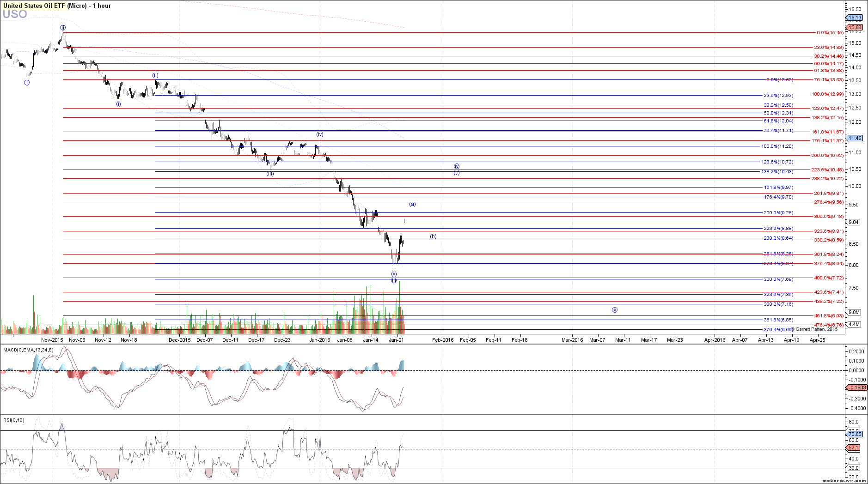Select the Jan-14 date axis marker

pyautogui.click(x=371, y=340)
